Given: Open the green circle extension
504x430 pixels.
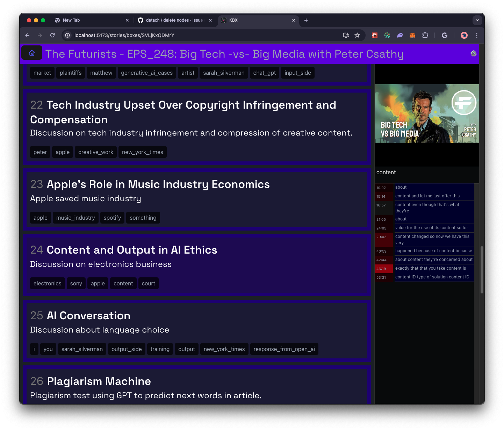Looking at the screenshot, I should [x=387, y=35].
